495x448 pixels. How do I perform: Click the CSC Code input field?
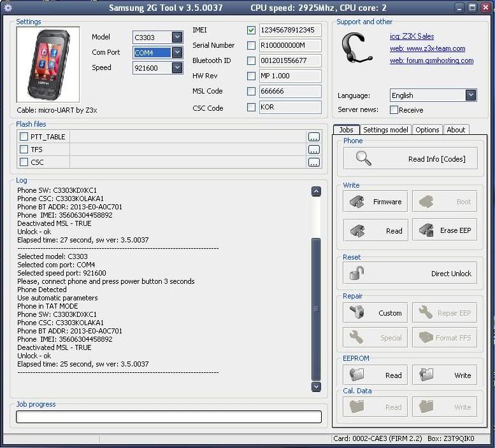coord(290,107)
